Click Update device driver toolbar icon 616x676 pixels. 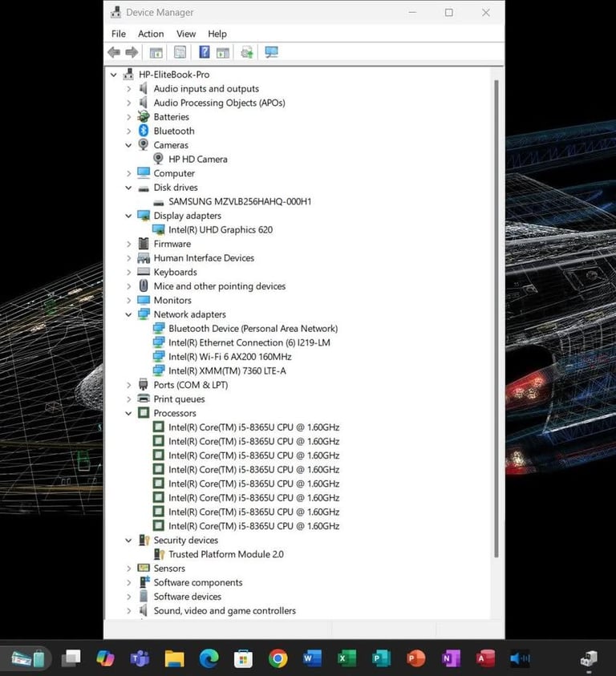[247, 53]
